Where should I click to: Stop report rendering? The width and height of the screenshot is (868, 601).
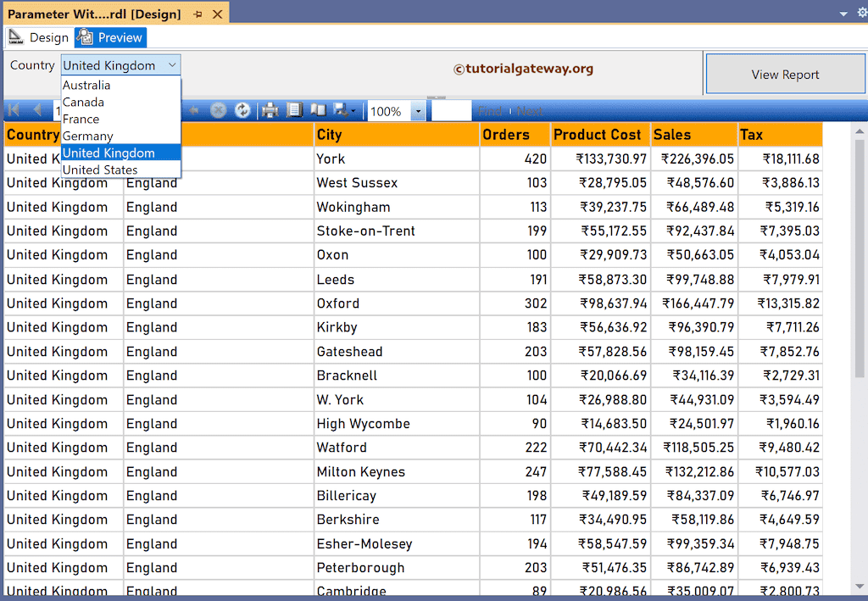[218, 111]
